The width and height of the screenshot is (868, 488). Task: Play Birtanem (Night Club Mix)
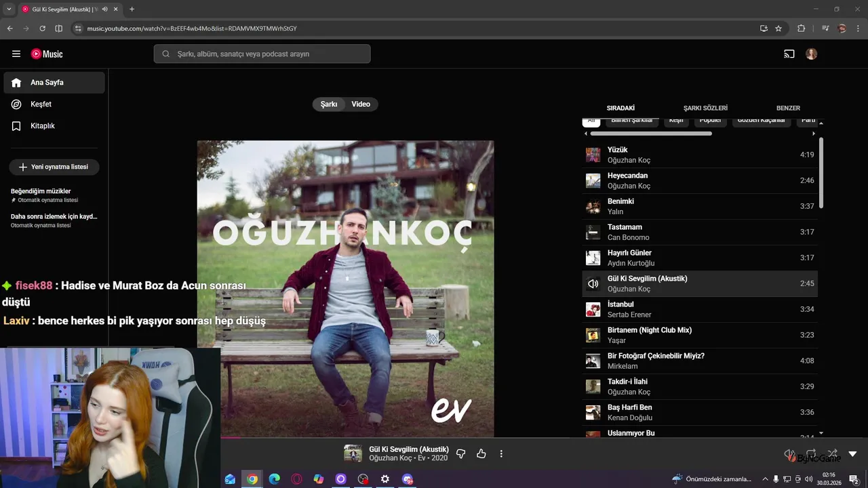[x=700, y=335]
